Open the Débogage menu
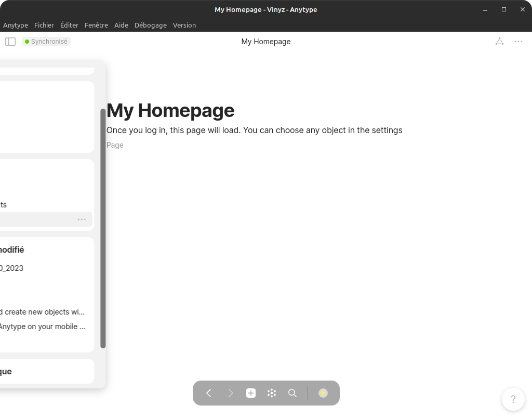The height and width of the screenshot is (418, 532). [150, 25]
